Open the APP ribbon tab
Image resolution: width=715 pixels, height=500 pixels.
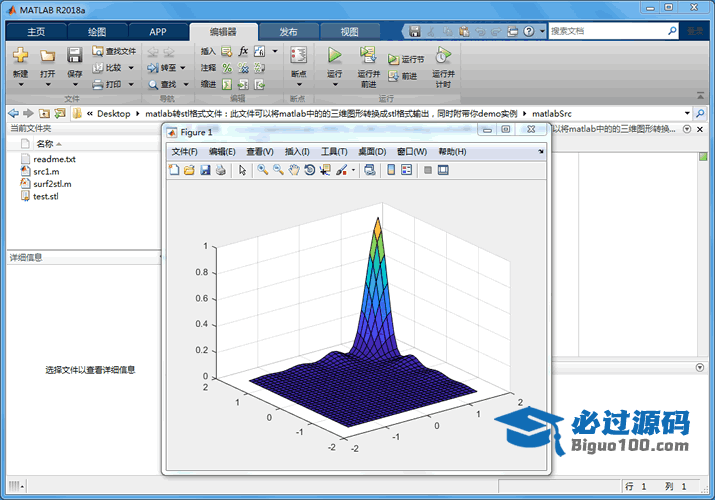[x=158, y=31]
